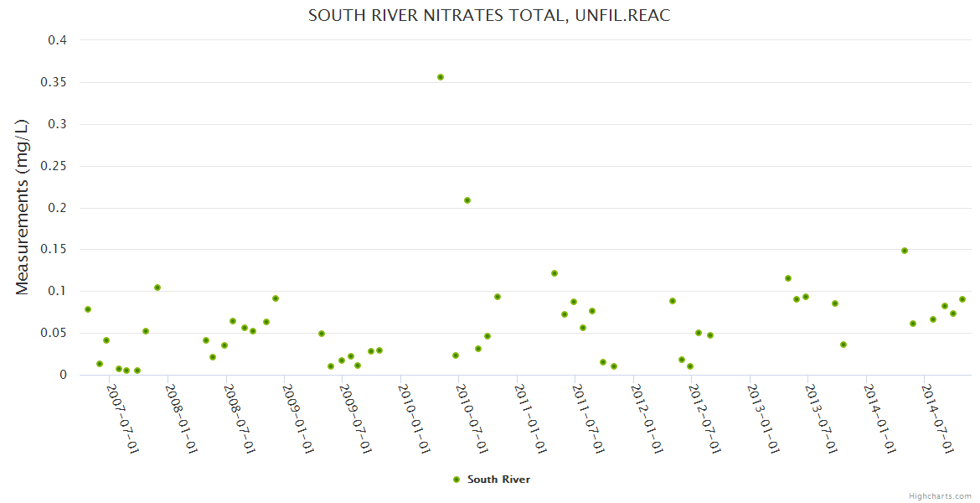The width and height of the screenshot is (980, 503).
Task: Click the 2013 data point near 0.115 mg/L
Action: tap(788, 278)
